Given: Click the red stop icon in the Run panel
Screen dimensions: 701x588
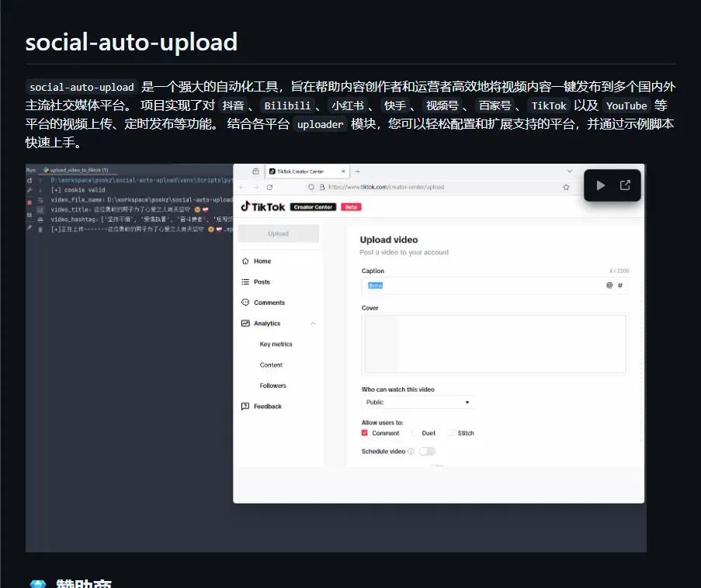Looking at the screenshot, I should pos(29,202).
